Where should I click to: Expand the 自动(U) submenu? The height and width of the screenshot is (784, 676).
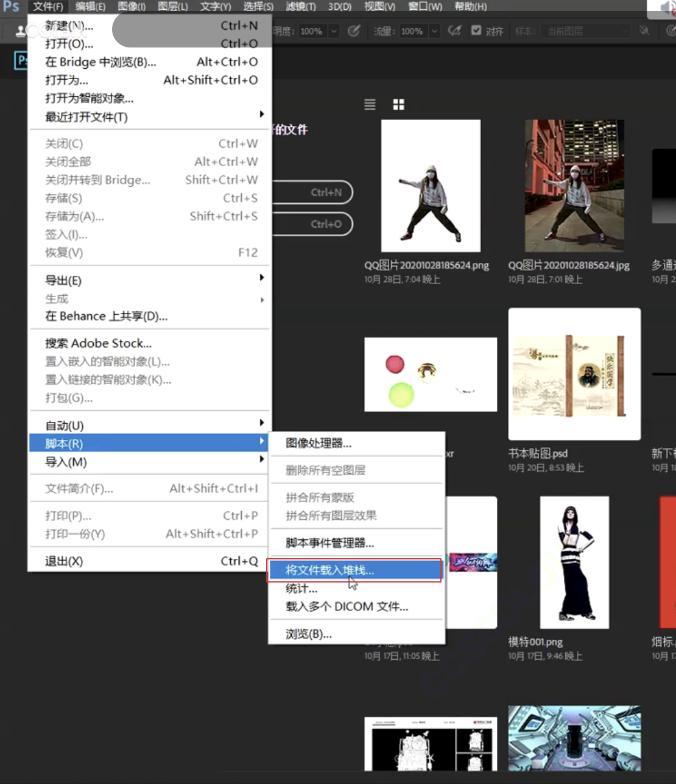click(150, 425)
